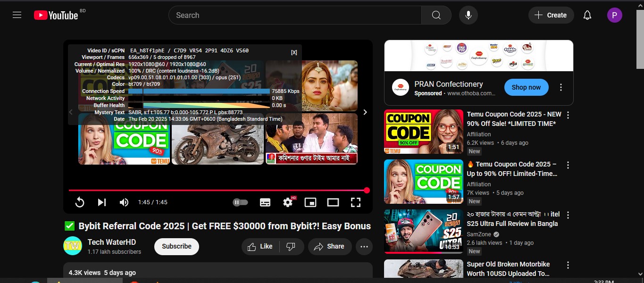This screenshot has width=644, height=283.
Task: Like the video
Action: pyautogui.click(x=260, y=246)
